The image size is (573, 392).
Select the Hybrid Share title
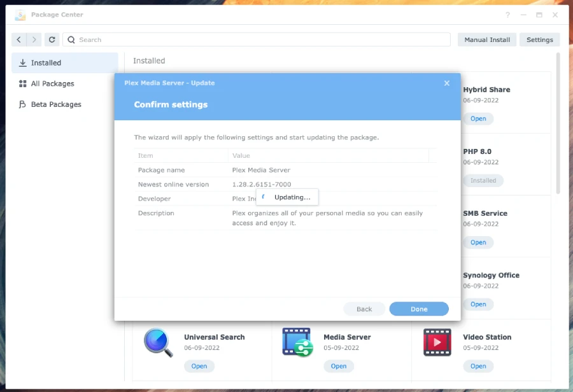tap(486, 90)
